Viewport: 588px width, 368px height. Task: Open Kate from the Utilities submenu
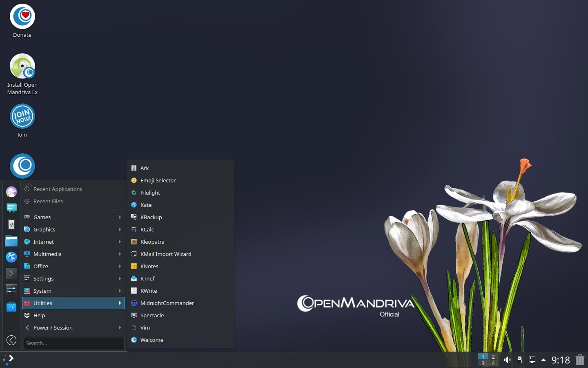[146, 205]
